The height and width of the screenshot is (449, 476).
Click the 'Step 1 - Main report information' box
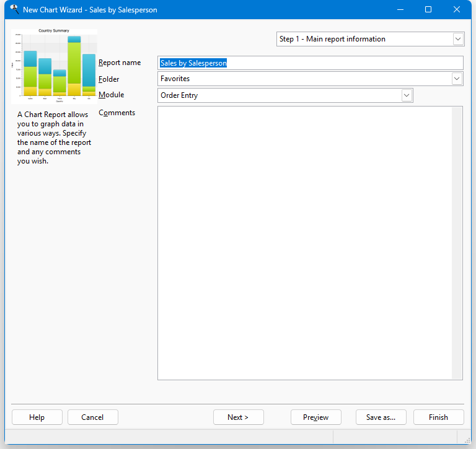coord(364,39)
